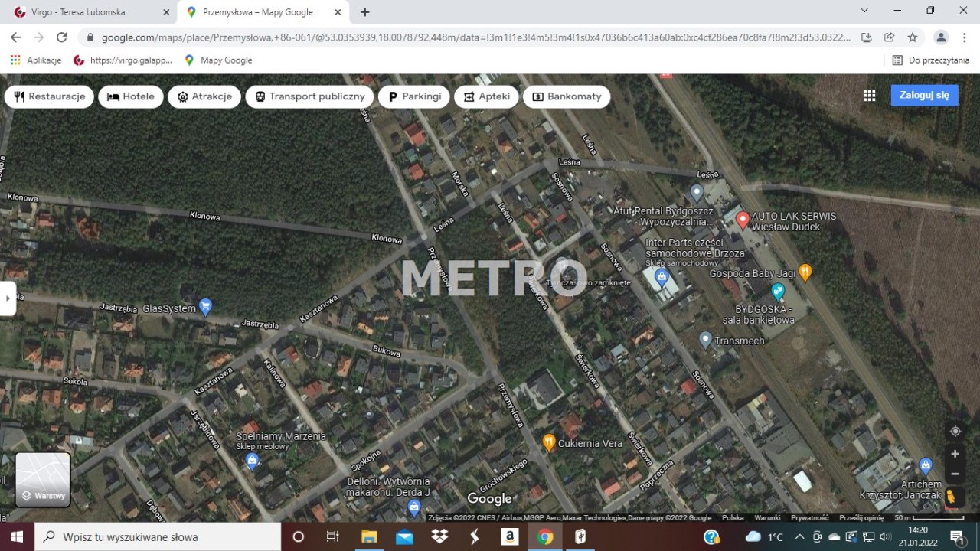Zoom in with the plus button
Screen dimensions: 980x551
click(x=955, y=454)
